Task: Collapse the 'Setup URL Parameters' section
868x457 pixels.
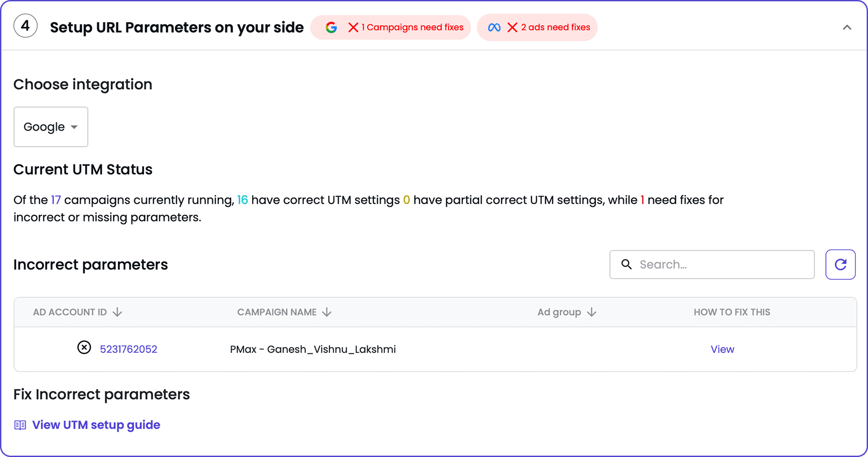Action: click(847, 27)
